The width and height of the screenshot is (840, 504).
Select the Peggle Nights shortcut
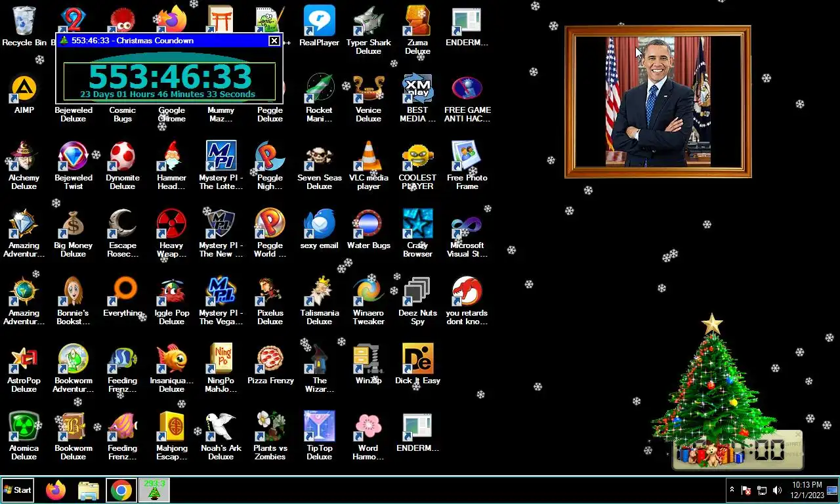(270, 165)
